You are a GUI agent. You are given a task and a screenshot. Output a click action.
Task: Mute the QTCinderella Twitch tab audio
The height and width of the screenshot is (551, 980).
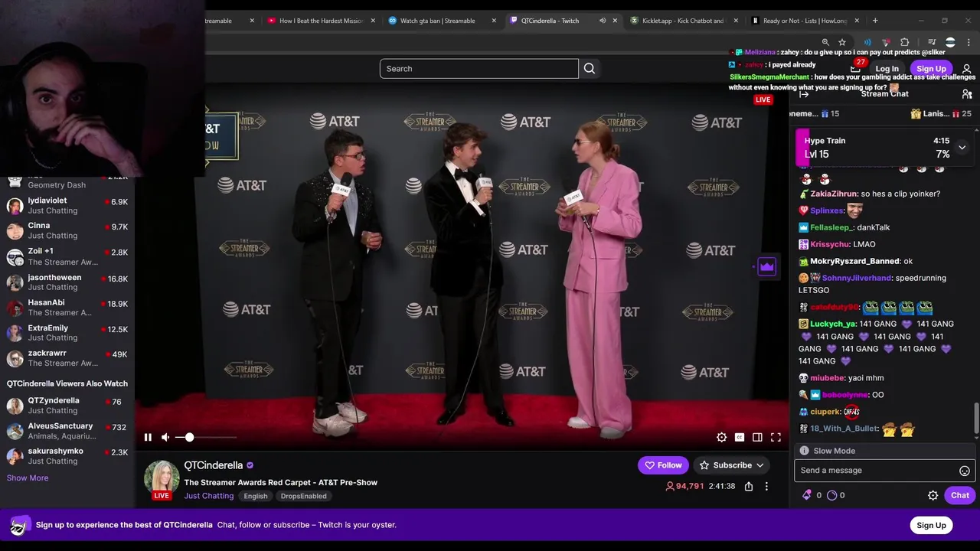pos(603,21)
